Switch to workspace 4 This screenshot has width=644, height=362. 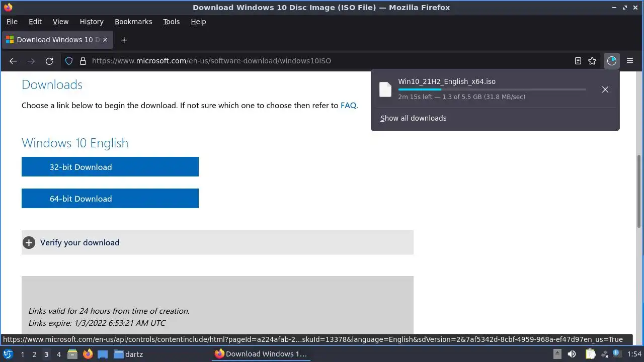click(58, 354)
